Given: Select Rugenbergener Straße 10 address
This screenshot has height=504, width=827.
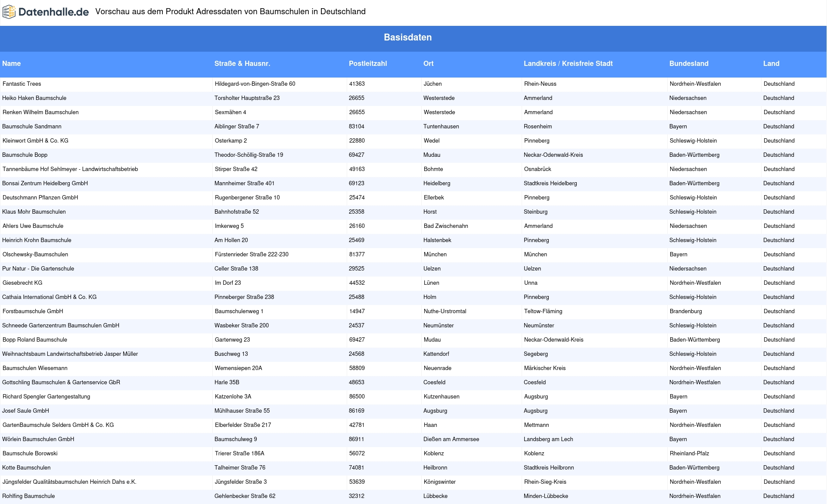Looking at the screenshot, I should click(x=247, y=198).
